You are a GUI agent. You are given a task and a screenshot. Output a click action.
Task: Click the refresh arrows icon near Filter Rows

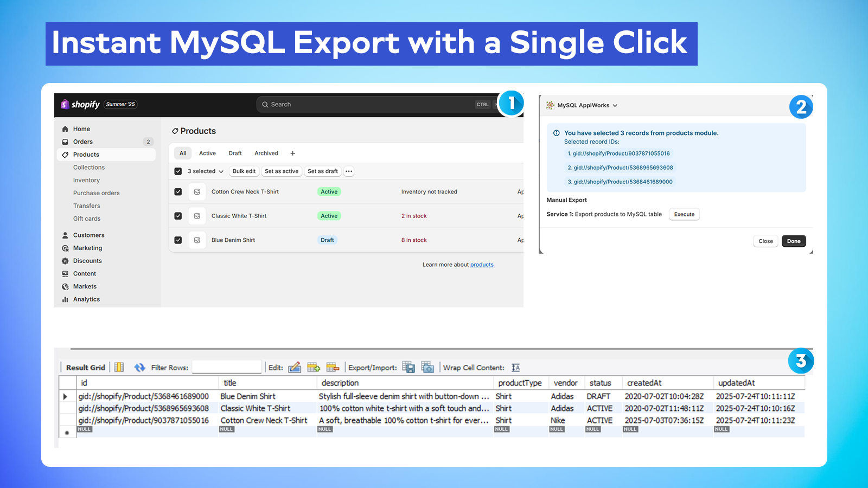[x=139, y=367]
